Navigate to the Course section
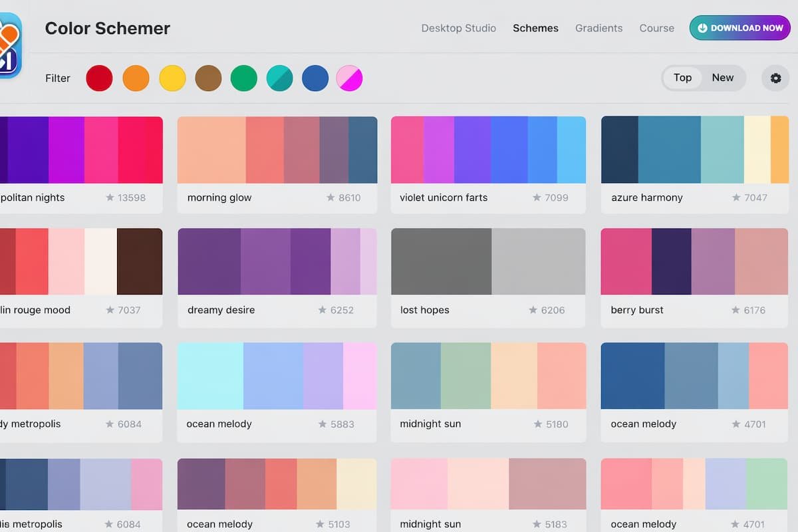The height and width of the screenshot is (532, 798). (x=656, y=28)
